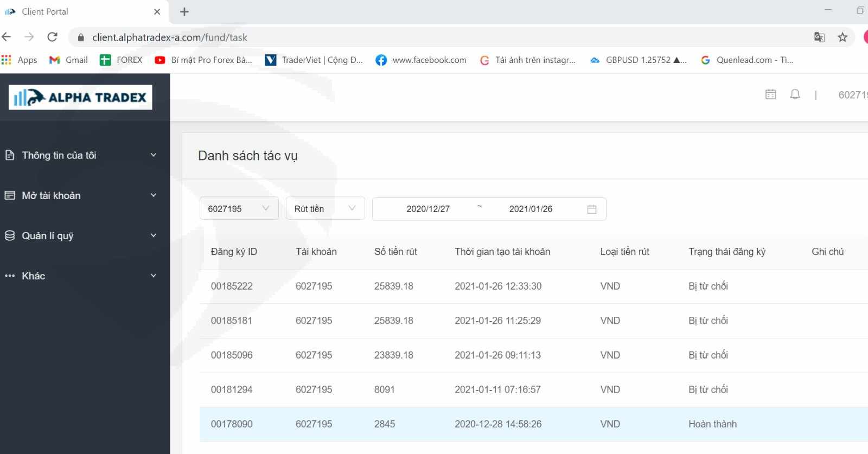Expand Quản lí quỹ sidebar section

tap(81, 235)
